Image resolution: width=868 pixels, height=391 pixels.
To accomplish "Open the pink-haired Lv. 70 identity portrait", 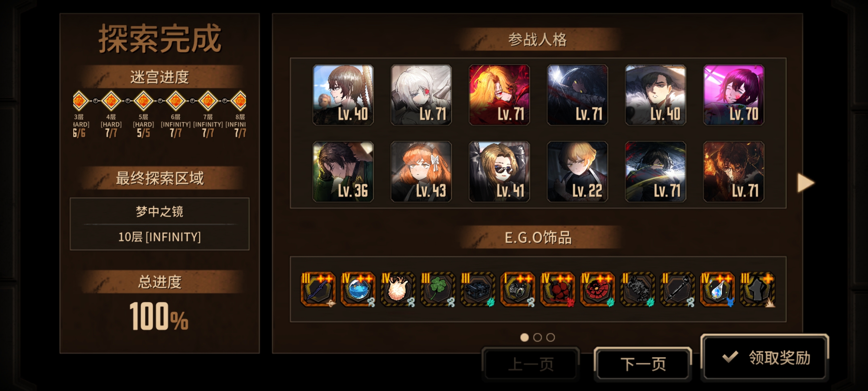I will pyautogui.click(x=733, y=95).
